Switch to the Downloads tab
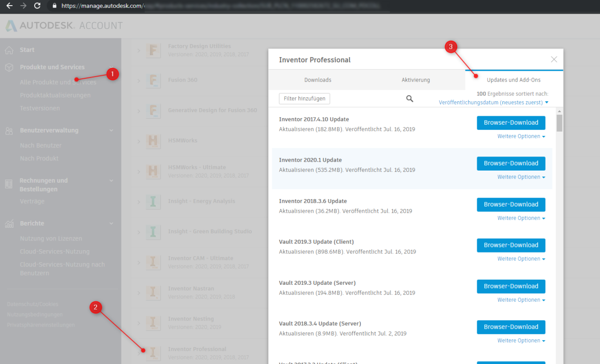 click(x=318, y=80)
